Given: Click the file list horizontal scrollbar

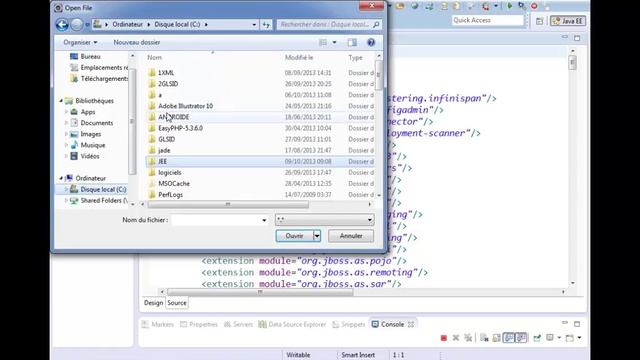Looking at the screenshot, I should pyautogui.click(x=228, y=204).
